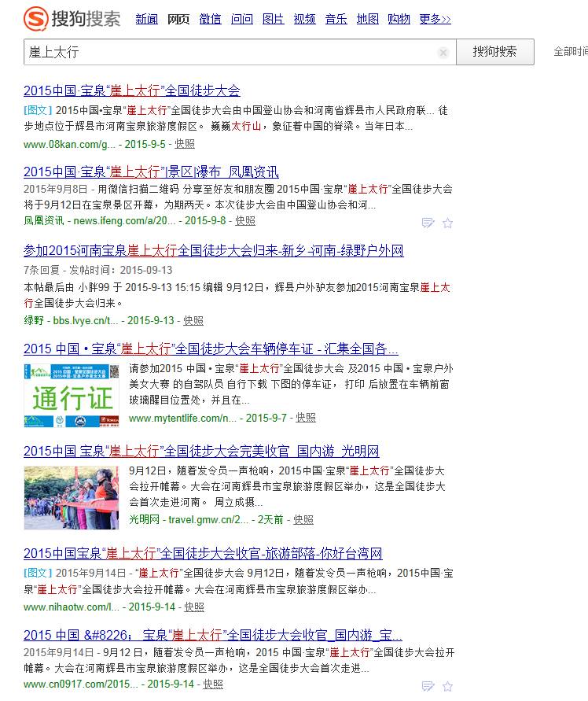Image resolution: width=588 pixels, height=701 pixels.
Task: Select the 网页 search tab
Action: [x=178, y=19]
